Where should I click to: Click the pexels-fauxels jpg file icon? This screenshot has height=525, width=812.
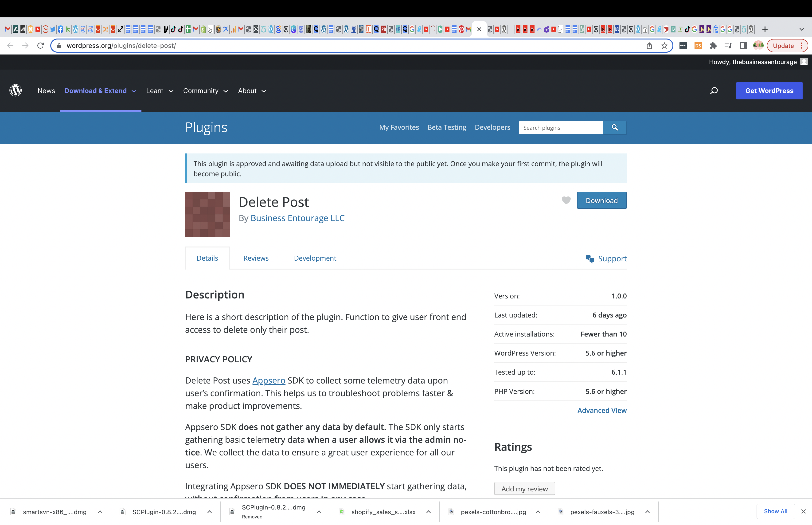(x=561, y=512)
